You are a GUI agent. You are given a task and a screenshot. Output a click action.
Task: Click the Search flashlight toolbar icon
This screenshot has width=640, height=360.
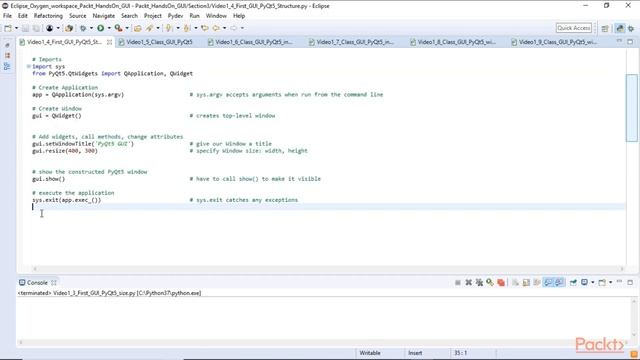[x=149, y=28]
